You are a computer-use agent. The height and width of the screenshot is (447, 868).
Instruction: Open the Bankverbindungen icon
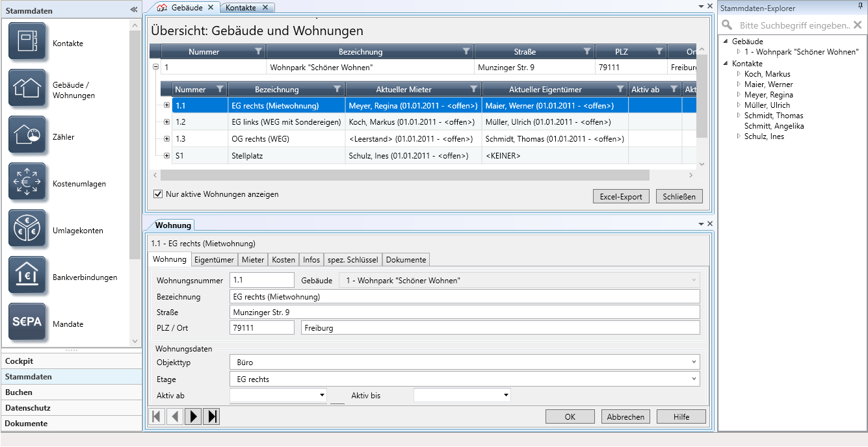pos(27,275)
